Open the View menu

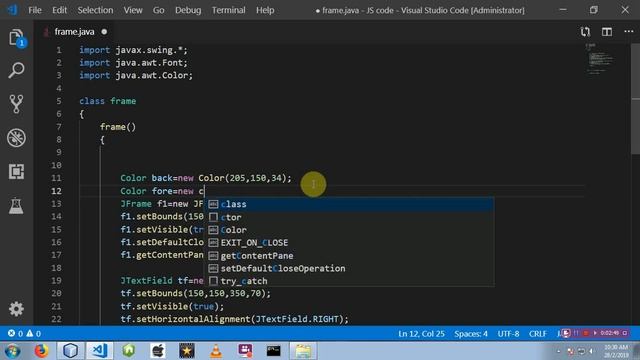[x=133, y=10]
